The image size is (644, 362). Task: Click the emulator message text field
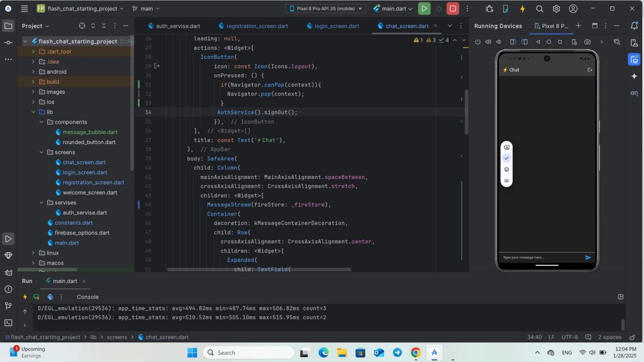[541, 257]
